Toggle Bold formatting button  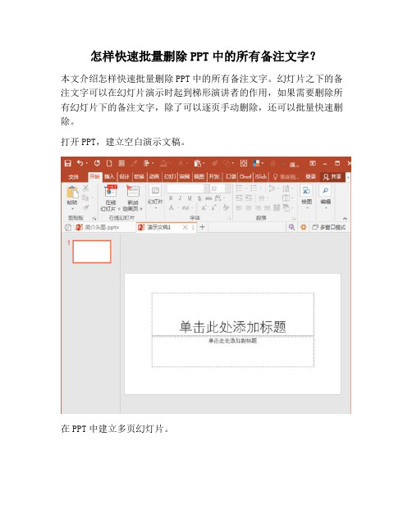pyautogui.click(x=171, y=198)
